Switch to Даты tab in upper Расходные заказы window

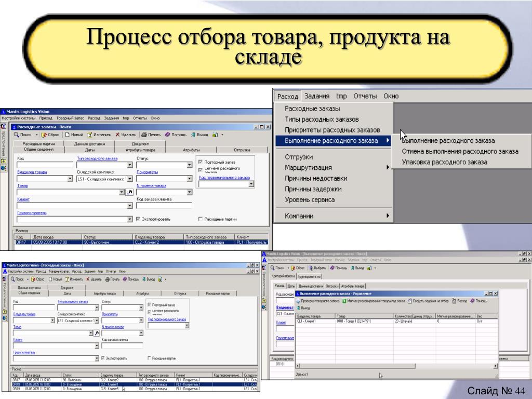pos(89,150)
